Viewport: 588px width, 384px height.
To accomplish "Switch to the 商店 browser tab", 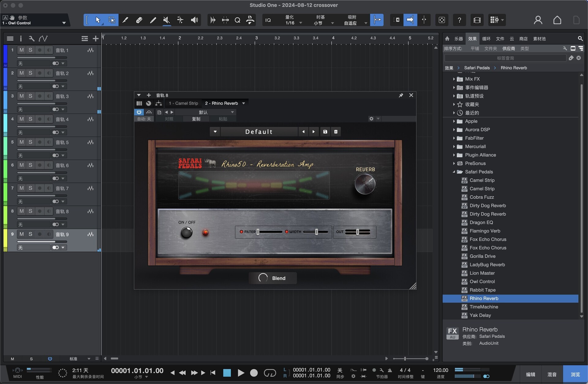I will tap(523, 39).
